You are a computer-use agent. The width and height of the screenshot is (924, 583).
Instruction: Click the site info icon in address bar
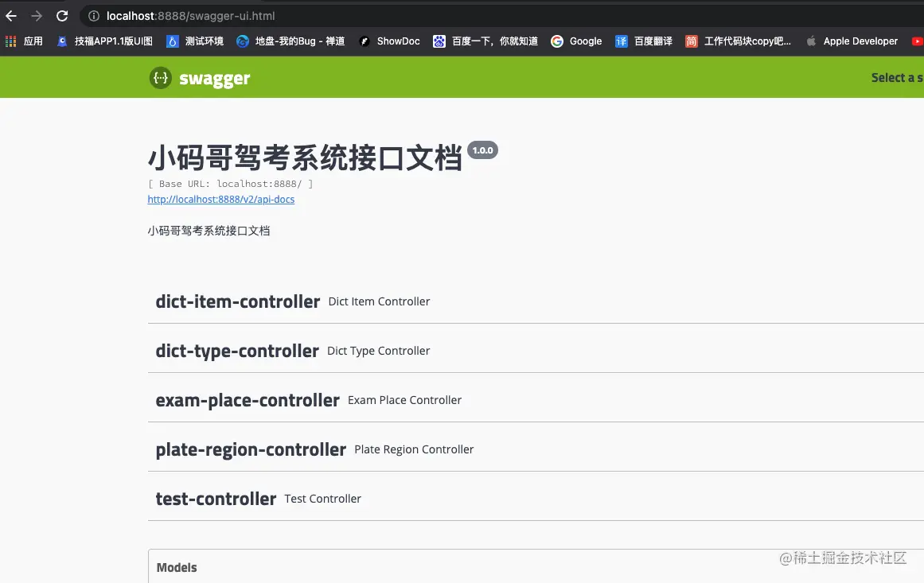(94, 16)
